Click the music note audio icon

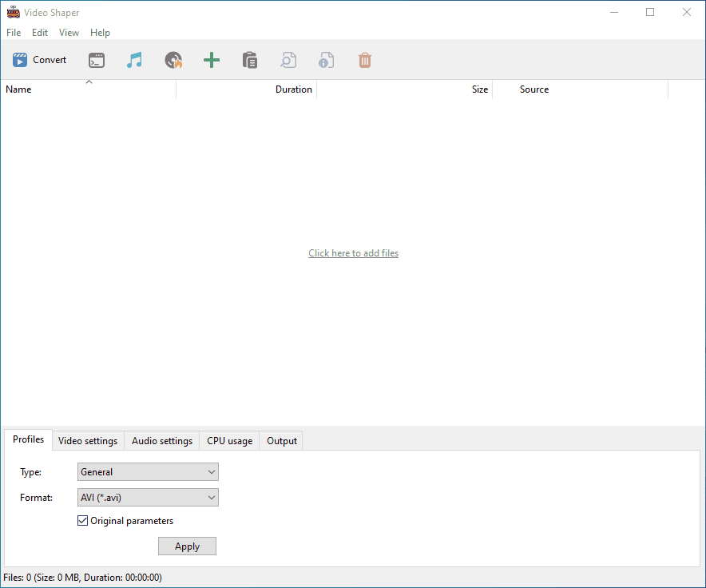(135, 60)
